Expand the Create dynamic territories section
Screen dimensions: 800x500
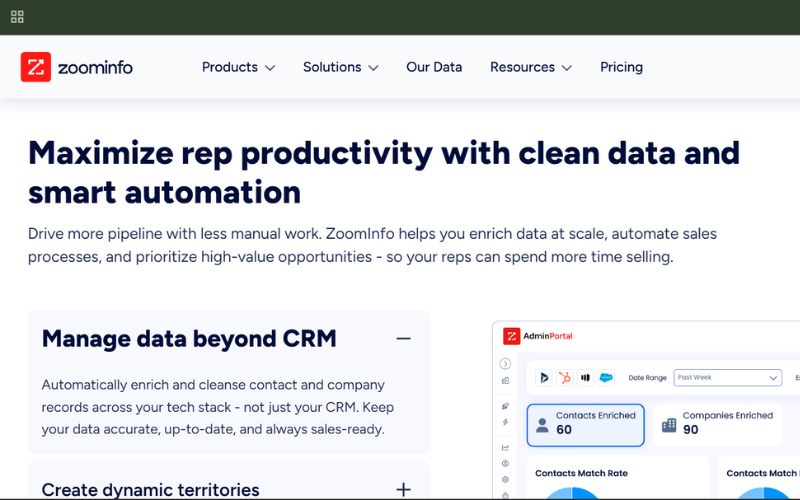[403, 490]
